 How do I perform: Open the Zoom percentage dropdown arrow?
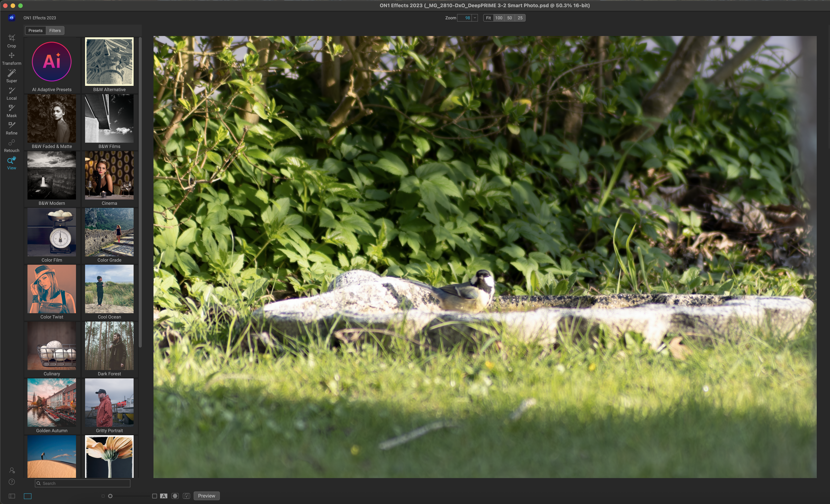click(475, 18)
